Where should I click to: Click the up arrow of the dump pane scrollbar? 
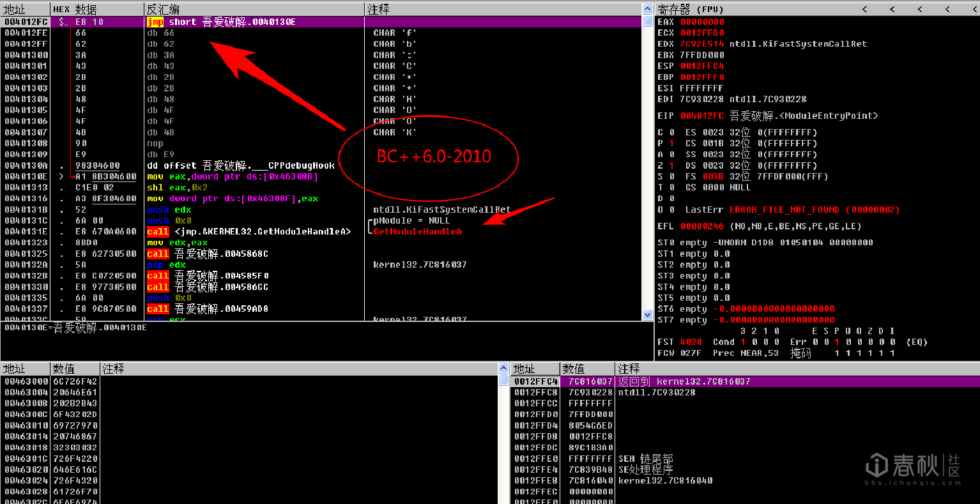[x=503, y=369]
